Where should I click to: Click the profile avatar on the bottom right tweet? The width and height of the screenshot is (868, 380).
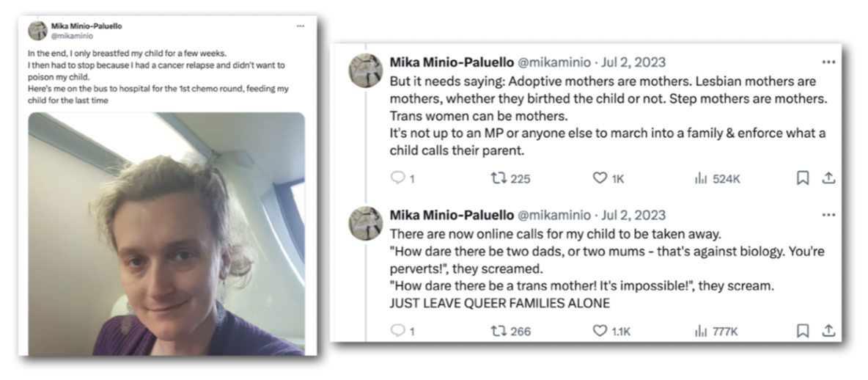point(365,223)
